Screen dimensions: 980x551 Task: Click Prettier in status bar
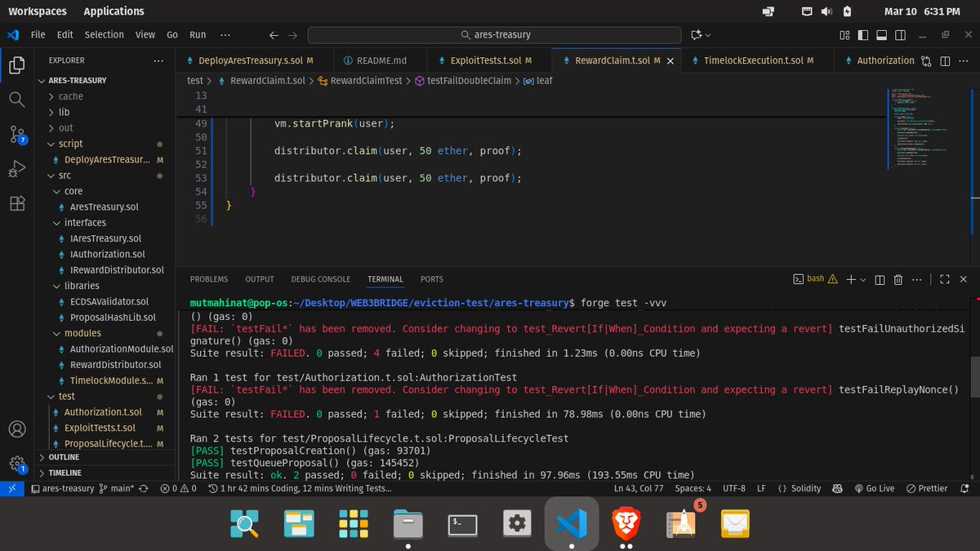926,488
